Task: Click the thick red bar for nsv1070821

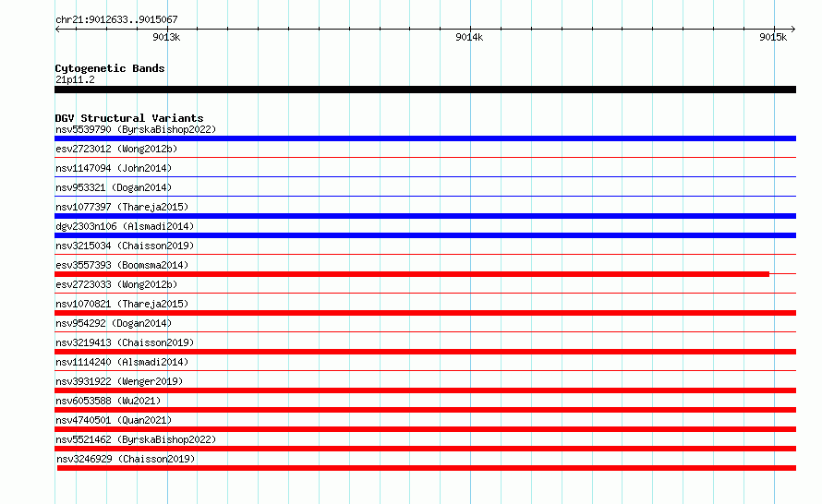Action: pos(425,313)
